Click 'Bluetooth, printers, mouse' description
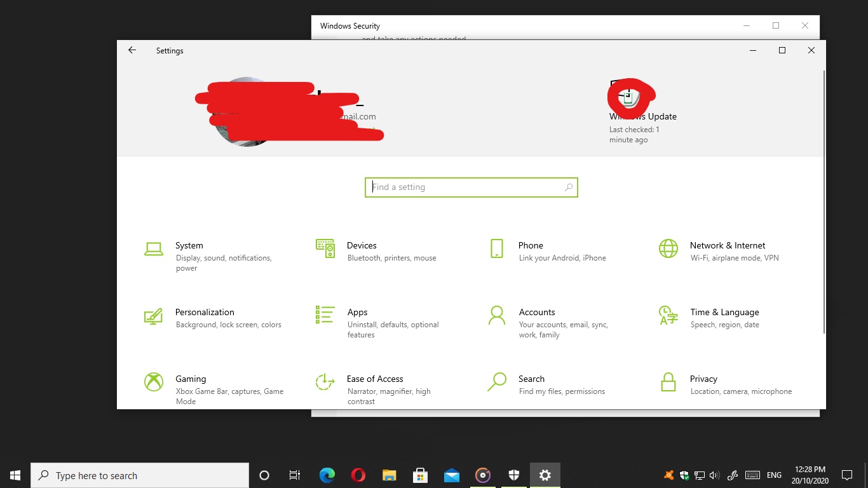Screen dimensions: 868x488 (392, 258)
